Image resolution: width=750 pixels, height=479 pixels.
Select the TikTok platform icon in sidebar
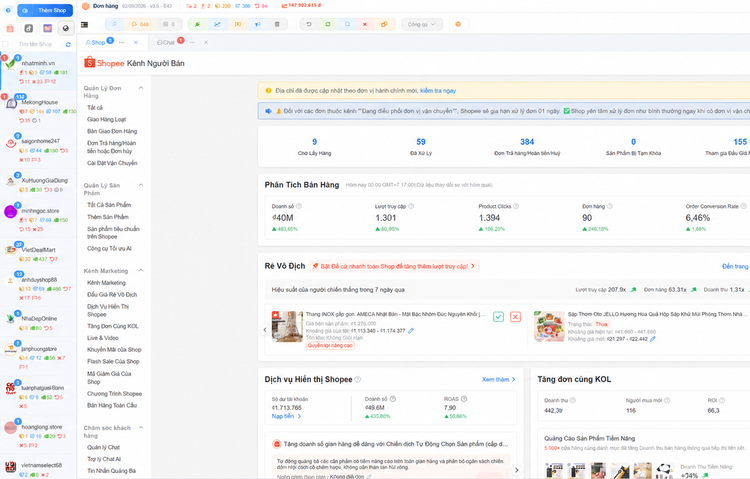(29, 28)
